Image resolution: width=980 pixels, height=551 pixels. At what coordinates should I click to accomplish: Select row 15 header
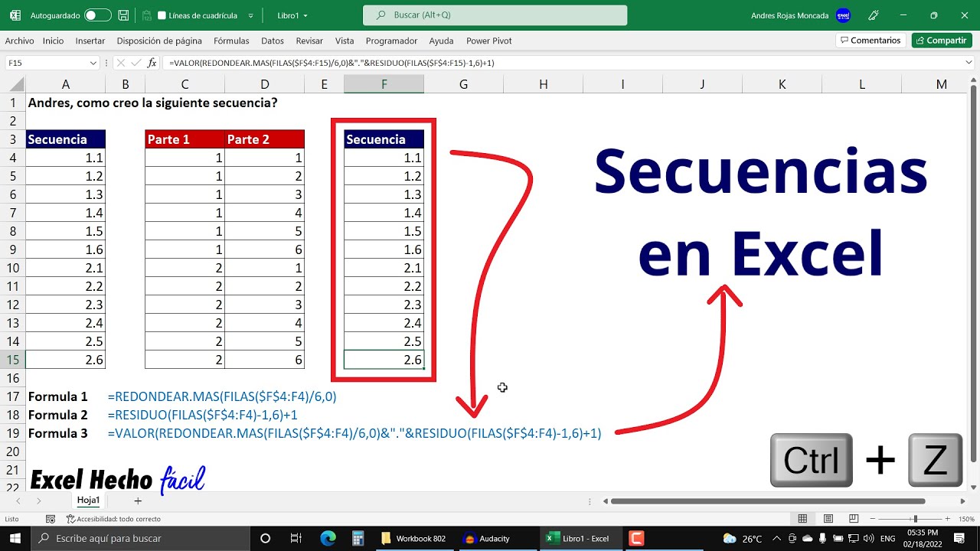[x=12, y=360]
